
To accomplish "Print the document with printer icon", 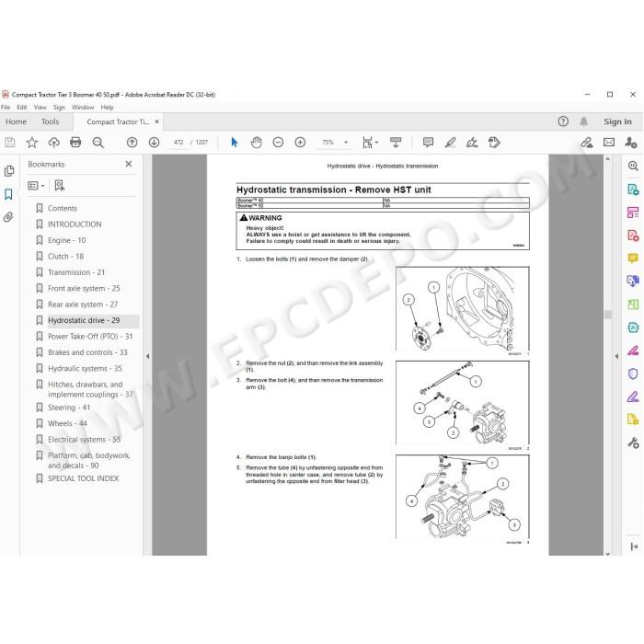I will pyautogui.click(x=75, y=143).
